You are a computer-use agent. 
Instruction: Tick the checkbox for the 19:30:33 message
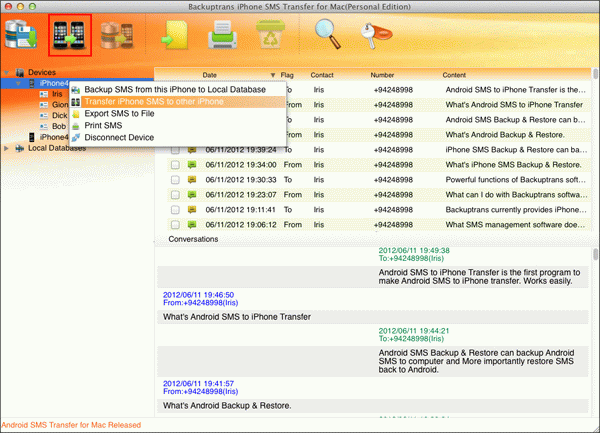(x=175, y=180)
